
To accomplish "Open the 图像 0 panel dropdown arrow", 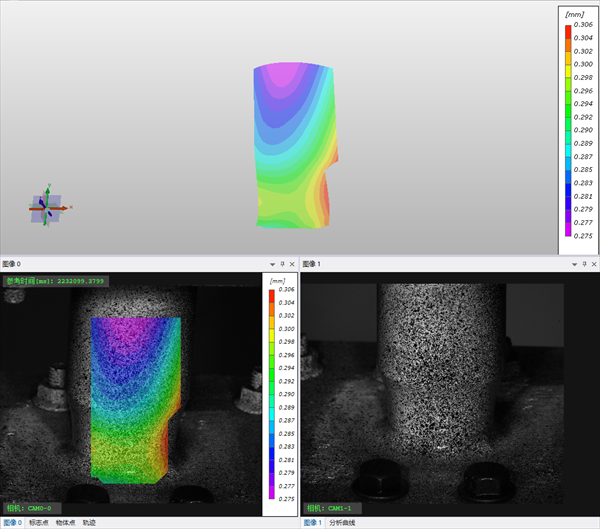I will [271, 263].
